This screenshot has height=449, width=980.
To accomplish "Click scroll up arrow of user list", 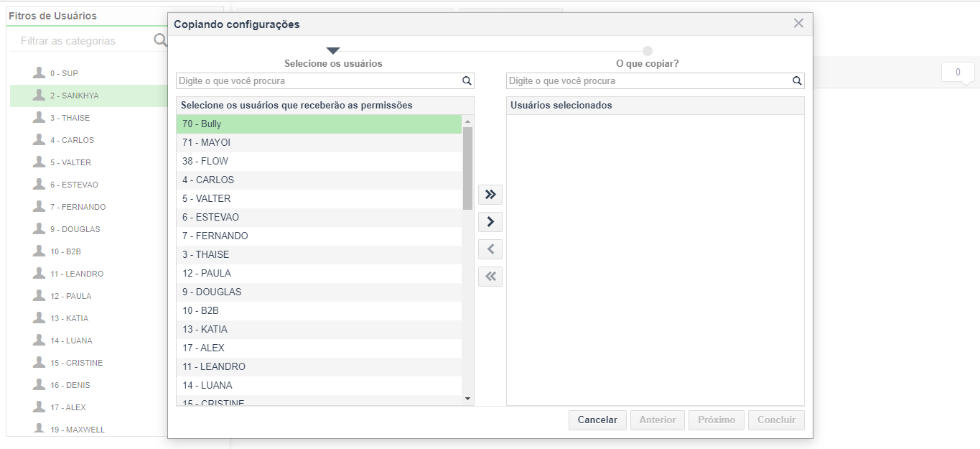I will pyautogui.click(x=468, y=121).
